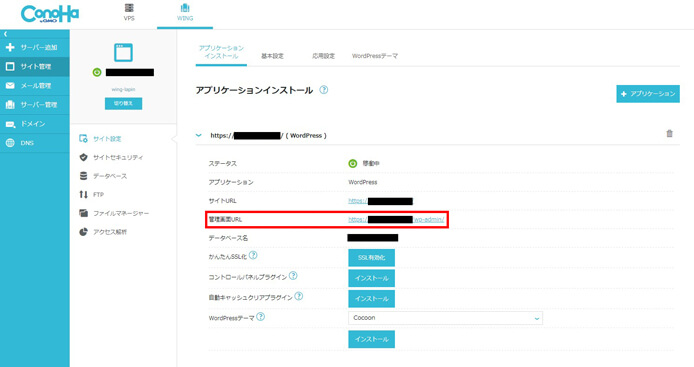Click the ConoHa logo
The image size is (694, 367).
tap(50, 14)
